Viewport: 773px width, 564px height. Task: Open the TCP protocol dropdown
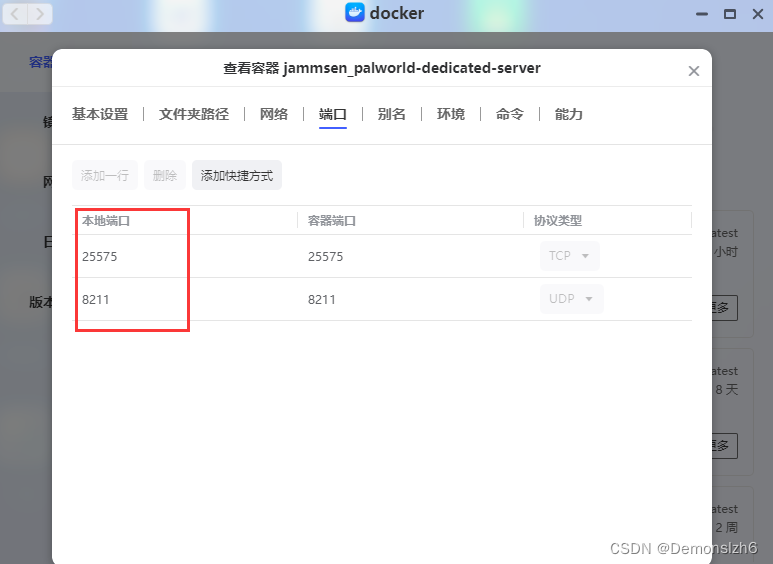click(569, 256)
